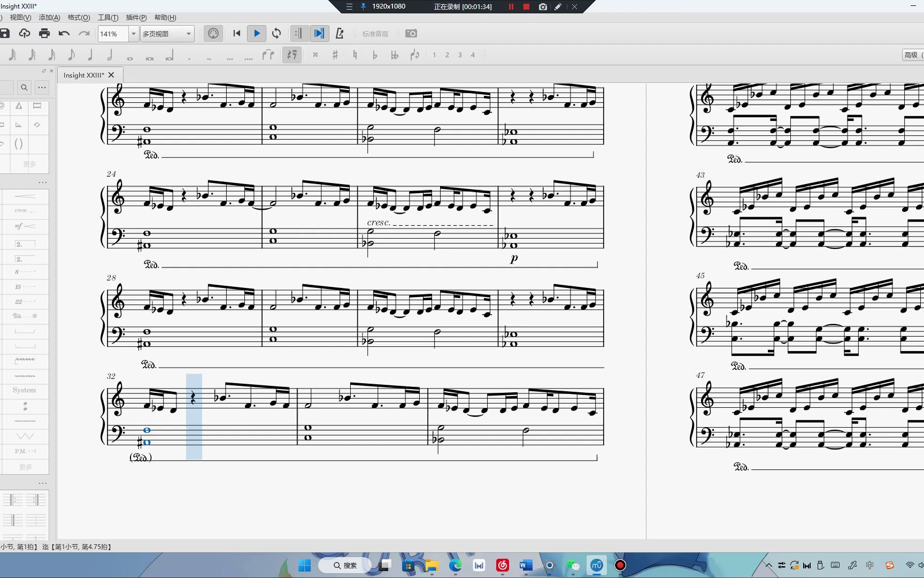Undo the last edit
The image size is (924, 578).
coord(64,33)
